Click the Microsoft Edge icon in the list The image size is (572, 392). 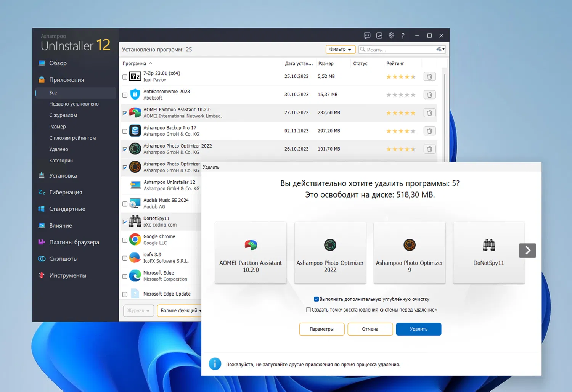tap(135, 276)
